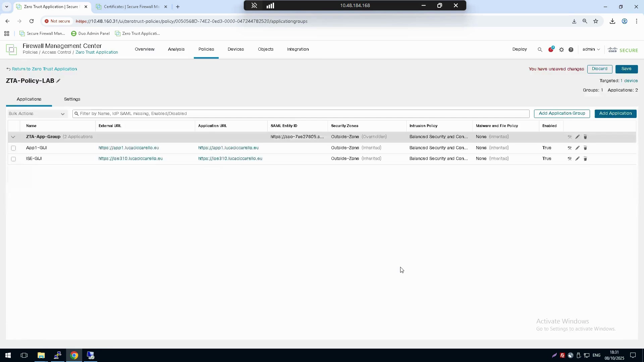Open the App1-GUI external URL link

(x=129, y=148)
